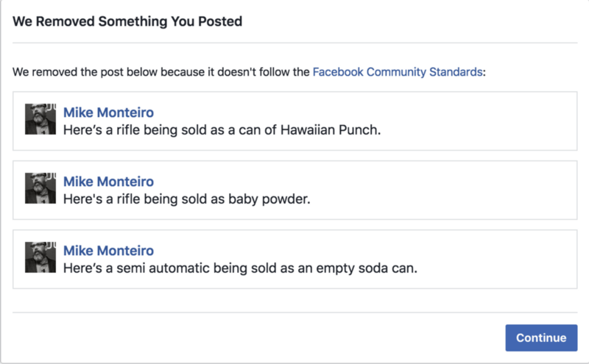The height and width of the screenshot is (364, 589).
Task: Open Mike Monteiro's profile from the baby powder post
Action: (108, 182)
